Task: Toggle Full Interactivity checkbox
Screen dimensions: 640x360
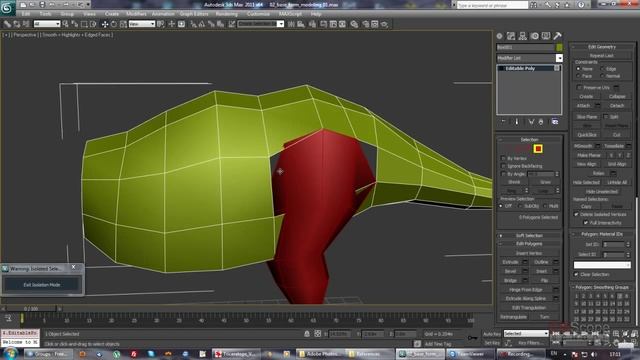Action: [585, 223]
